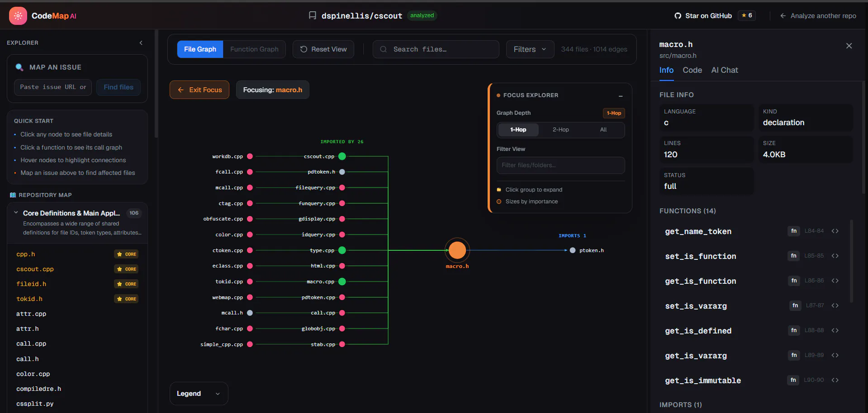Select the orange macro.h focus node
Viewport: 868px width, 413px height.
(x=457, y=250)
